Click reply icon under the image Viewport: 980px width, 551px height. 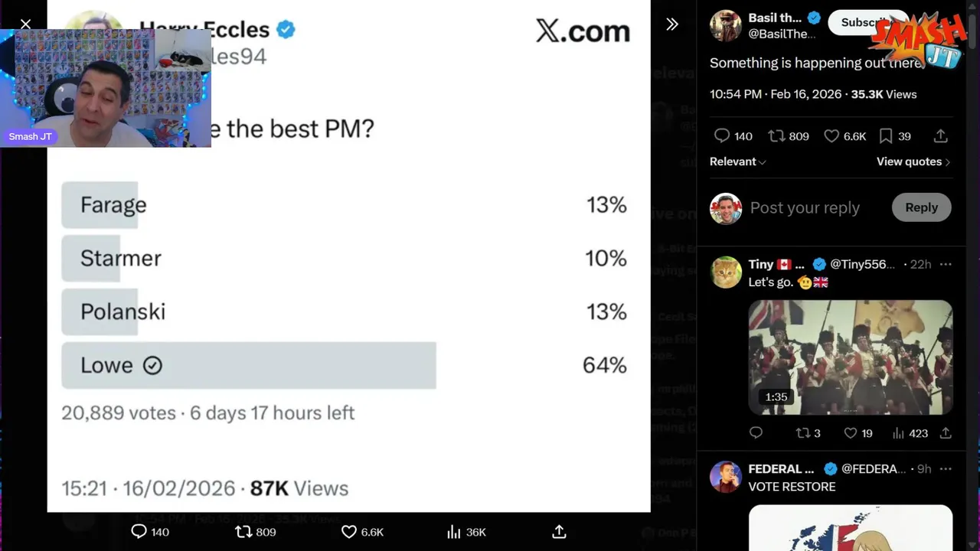[x=139, y=532]
